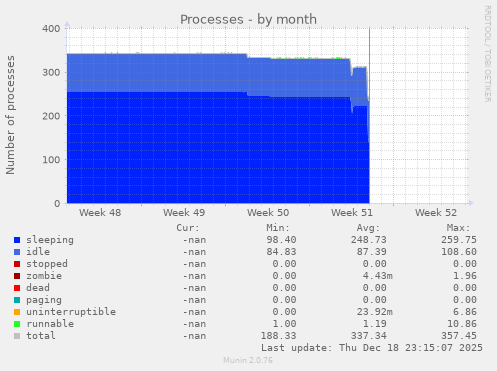Click the total min value 188.33
The width and height of the screenshot is (497, 371).
tap(278, 336)
